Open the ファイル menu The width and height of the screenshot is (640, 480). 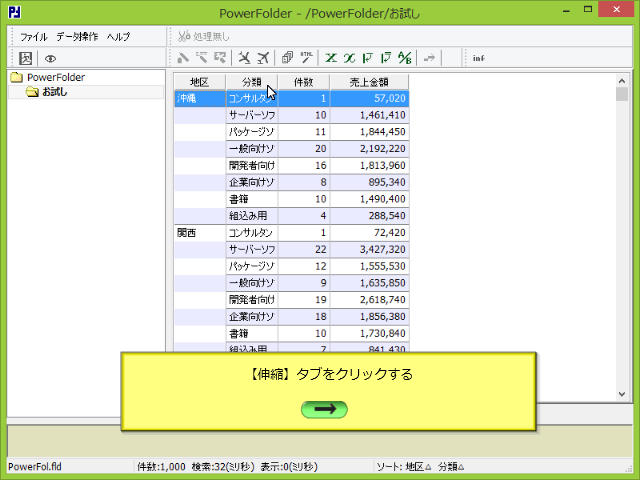click(x=33, y=37)
